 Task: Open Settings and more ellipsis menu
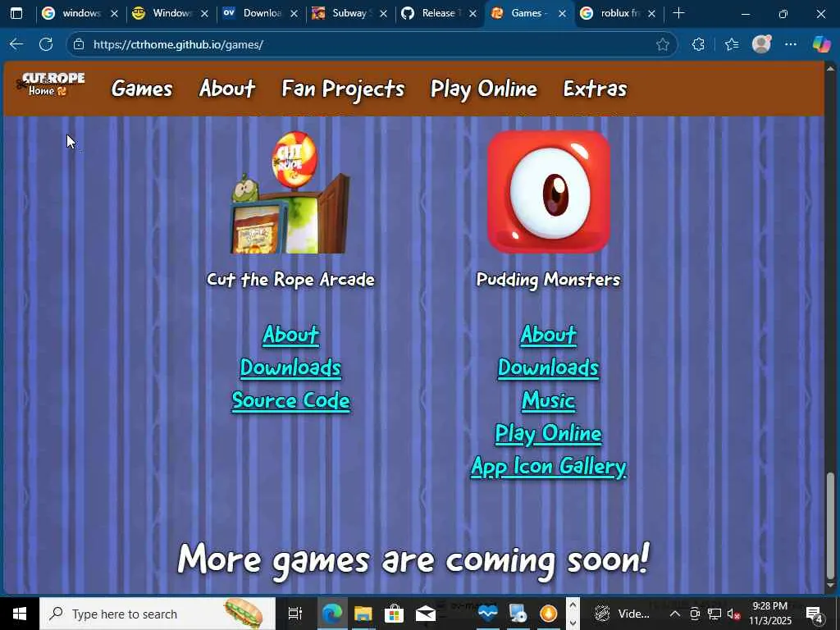[x=791, y=44]
